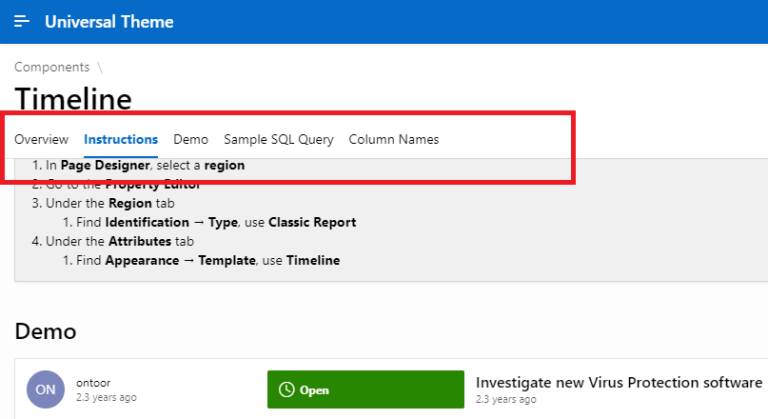Viewport: 768px width, 419px height.
Task: Go to the Demo tab
Action: [191, 140]
